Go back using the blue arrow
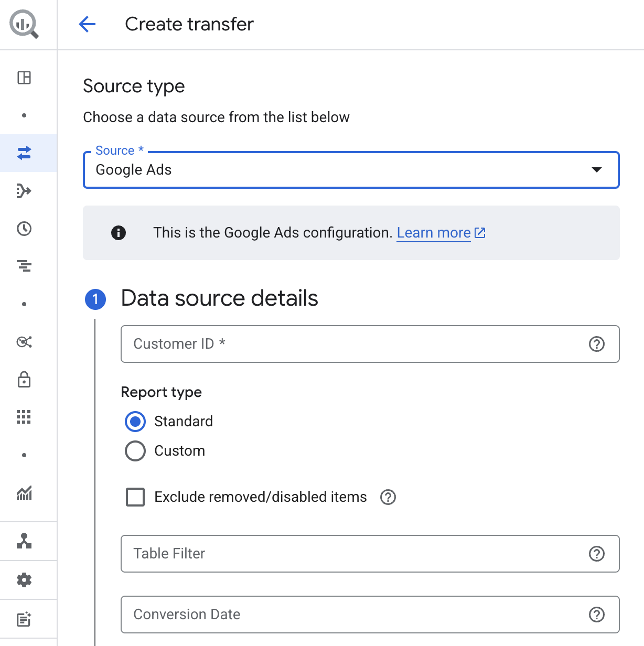Screen dimensions: 644x646 point(87,24)
